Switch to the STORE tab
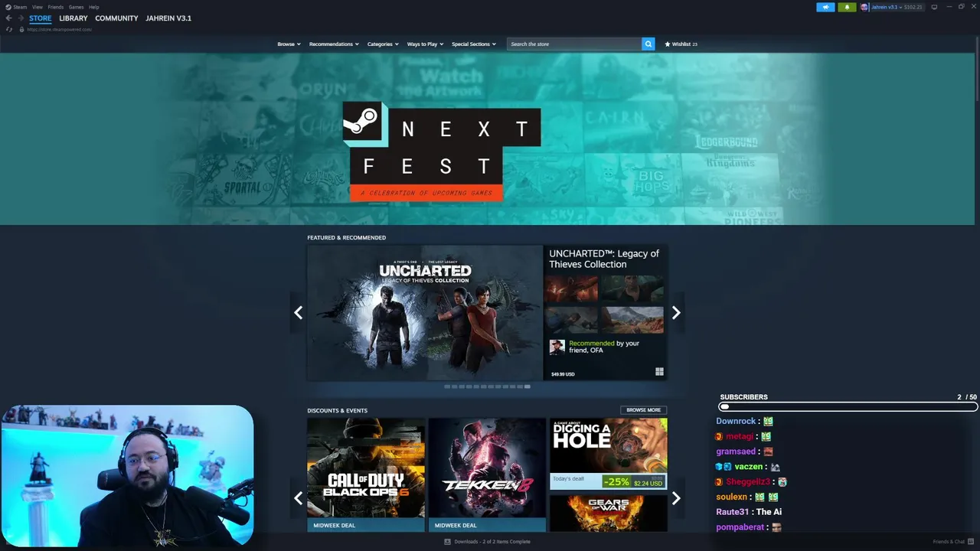Image resolution: width=980 pixels, height=551 pixels. coord(41,18)
